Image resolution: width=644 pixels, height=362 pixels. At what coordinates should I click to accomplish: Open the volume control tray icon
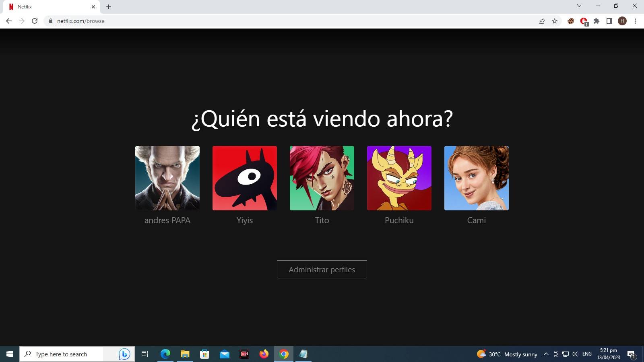[575, 354]
